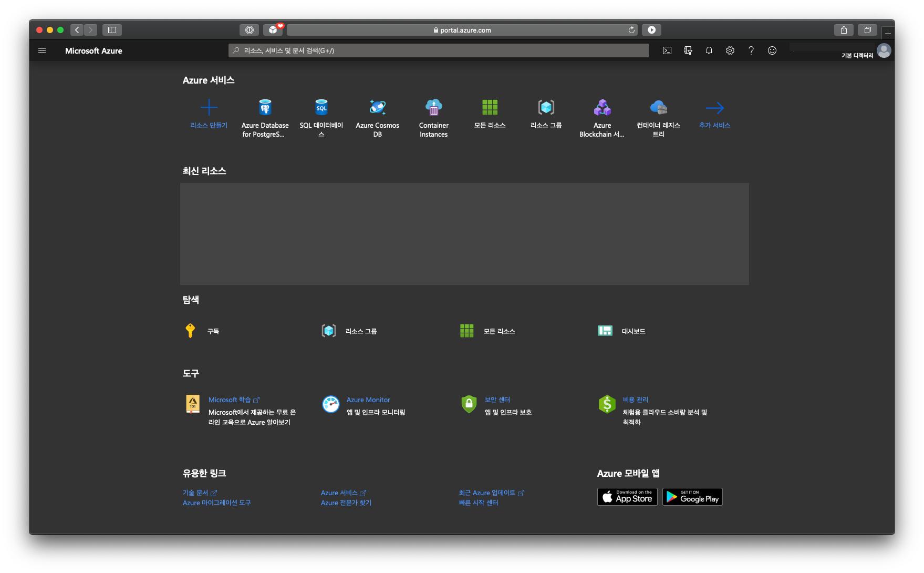
Task: Reload the page from the address bar
Action: pos(631,30)
